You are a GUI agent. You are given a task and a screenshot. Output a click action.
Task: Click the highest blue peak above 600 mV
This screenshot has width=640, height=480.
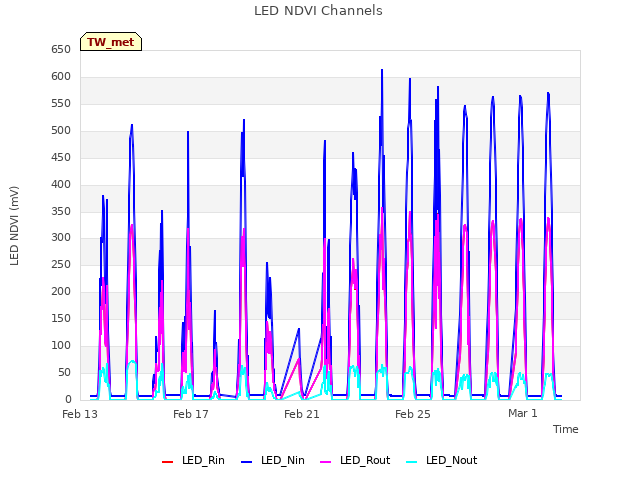click(x=382, y=71)
